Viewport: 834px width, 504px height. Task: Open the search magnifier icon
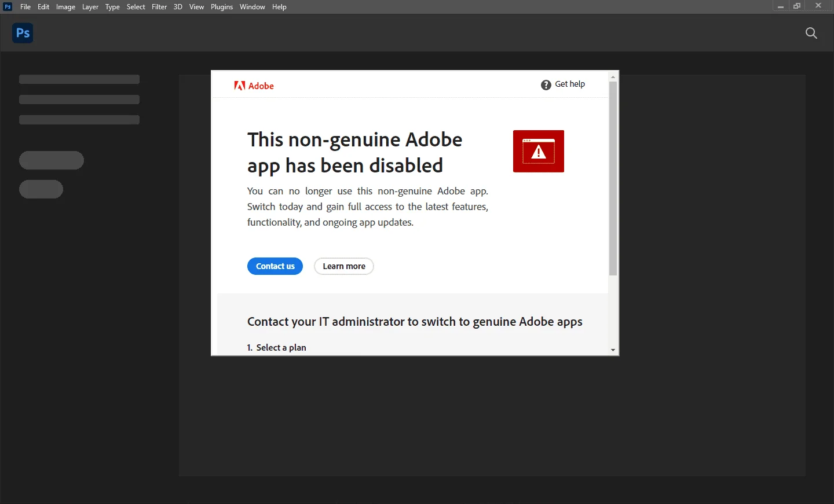click(811, 33)
